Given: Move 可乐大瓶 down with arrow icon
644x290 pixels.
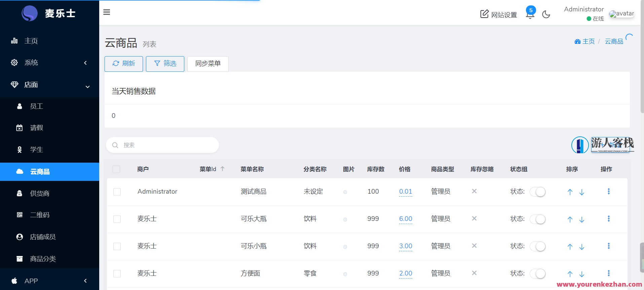Looking at the screenshot, I should 582,220.
